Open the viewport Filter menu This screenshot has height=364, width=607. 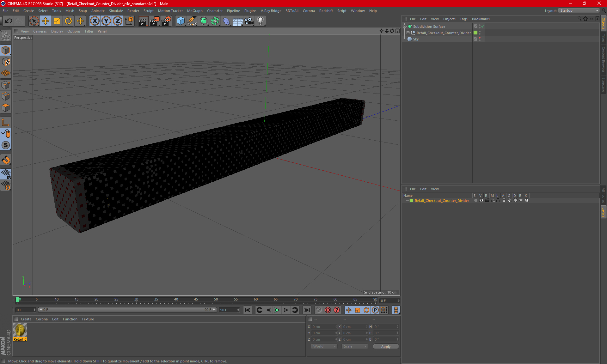click(89, 31)
